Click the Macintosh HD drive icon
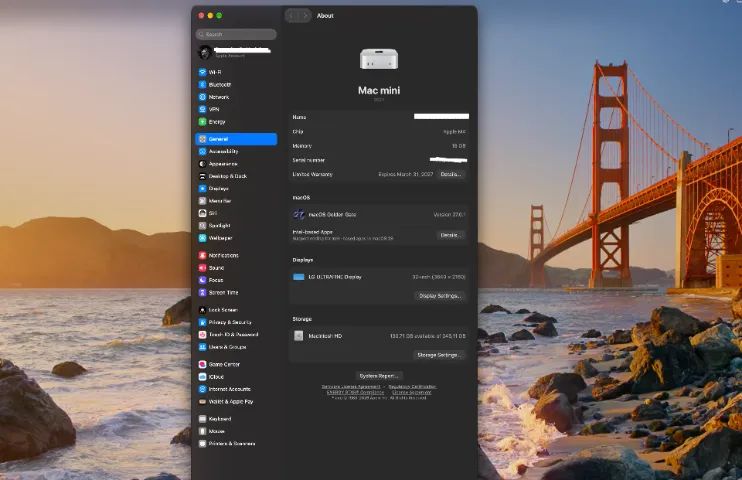The image size is (742, 480). pos(299,336)
